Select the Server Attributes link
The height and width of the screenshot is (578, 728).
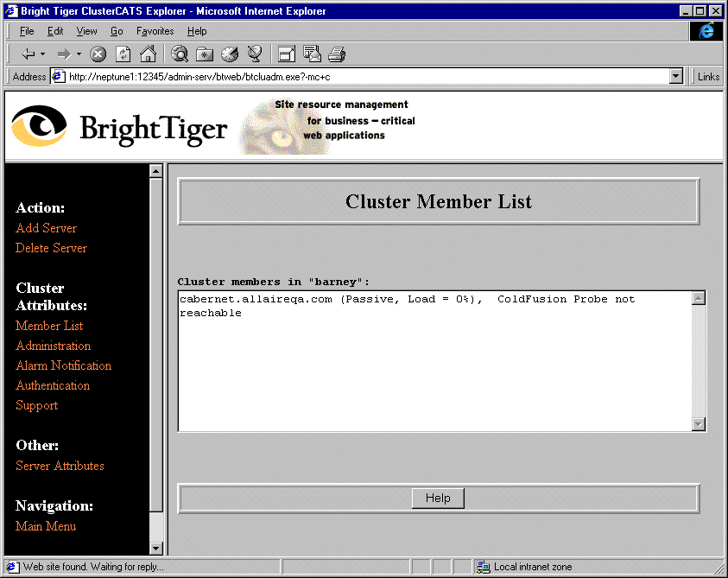pyautogui.click(x=60, y=466)
